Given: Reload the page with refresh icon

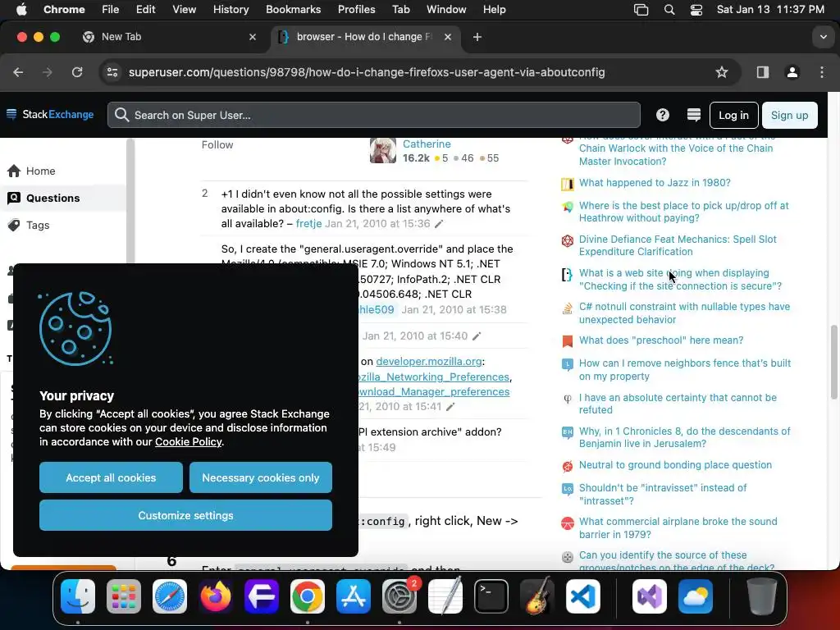Looking at the screenshot, I should [77, 72].
